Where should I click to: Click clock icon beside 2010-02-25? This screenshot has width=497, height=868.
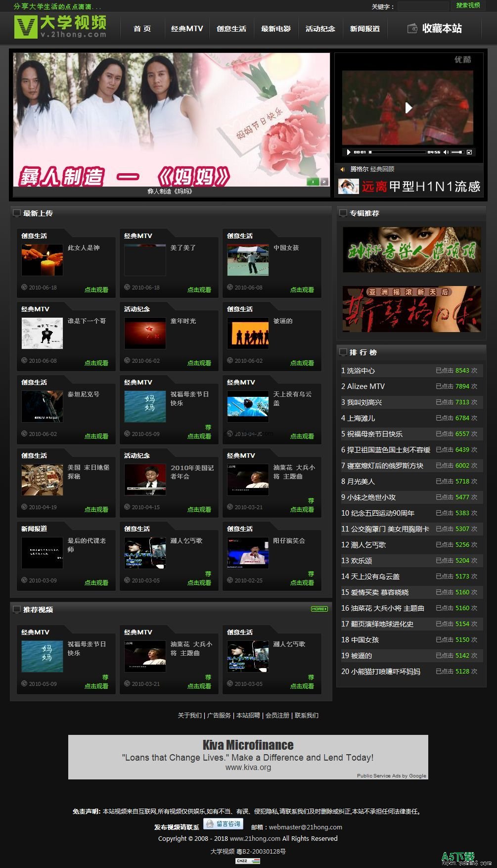coord(230,580)
